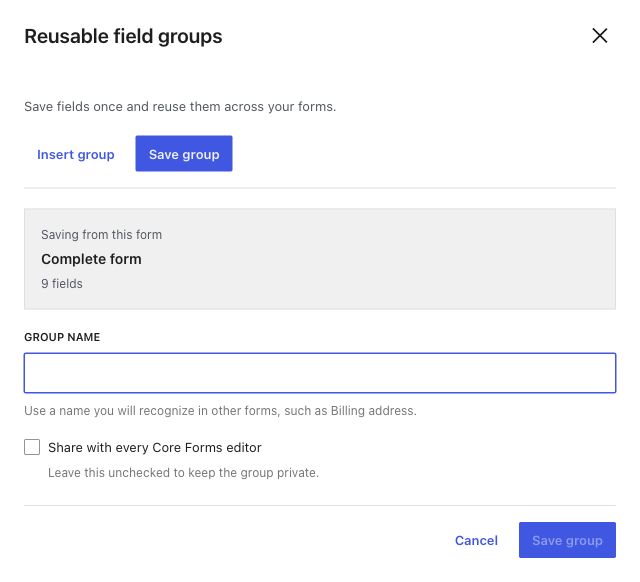The width and height of the screenshot is (640, 582).
Task: Focus the Group name input field
Action: pyautogui.click(x=320, y=373)
